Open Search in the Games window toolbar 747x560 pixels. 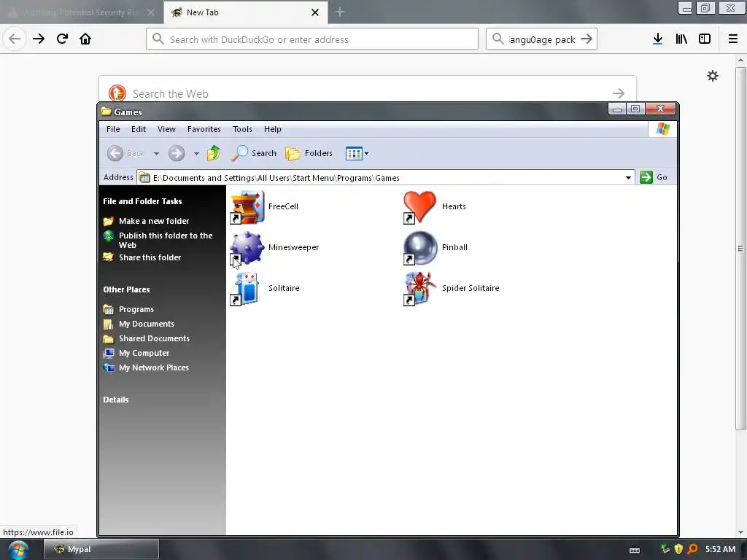[253, 153]
